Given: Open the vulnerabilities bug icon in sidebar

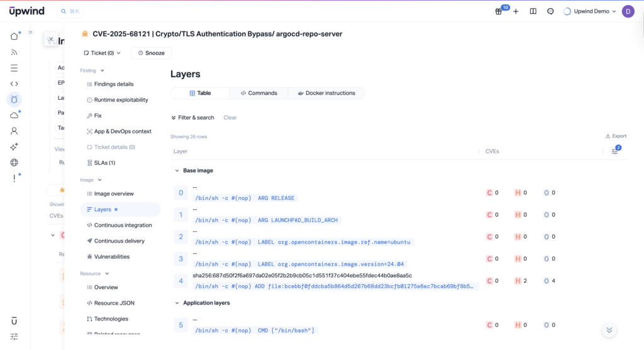Looking at the screenshot, I should tap(14, 99).
